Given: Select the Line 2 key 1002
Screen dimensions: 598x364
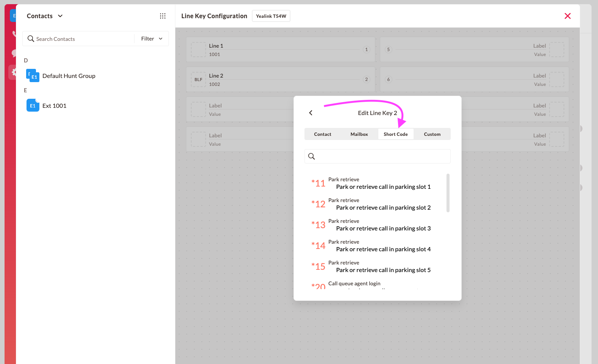Looking at the screenshot, I should tap(281, 79).
